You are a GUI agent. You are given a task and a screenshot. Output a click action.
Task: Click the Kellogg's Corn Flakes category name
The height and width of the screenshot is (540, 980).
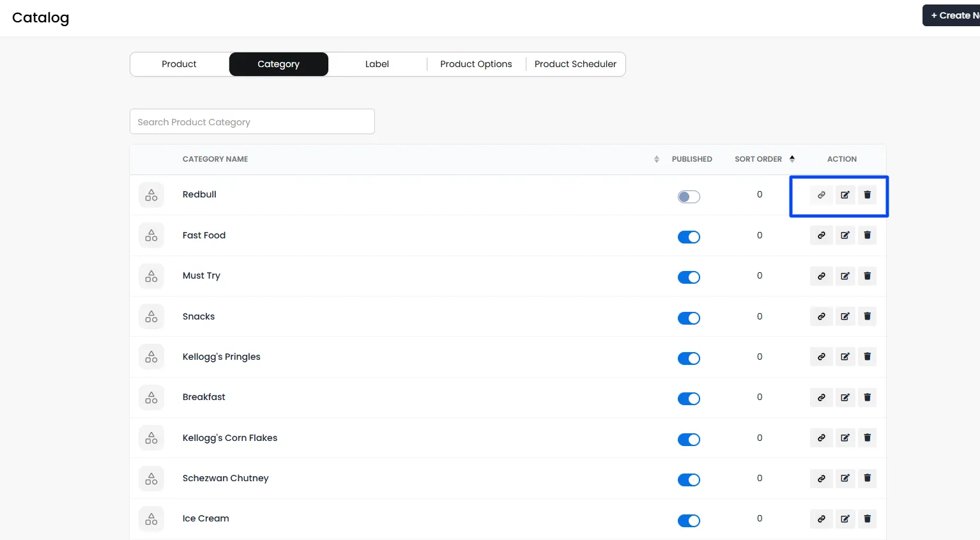click(x=230, y=438)
